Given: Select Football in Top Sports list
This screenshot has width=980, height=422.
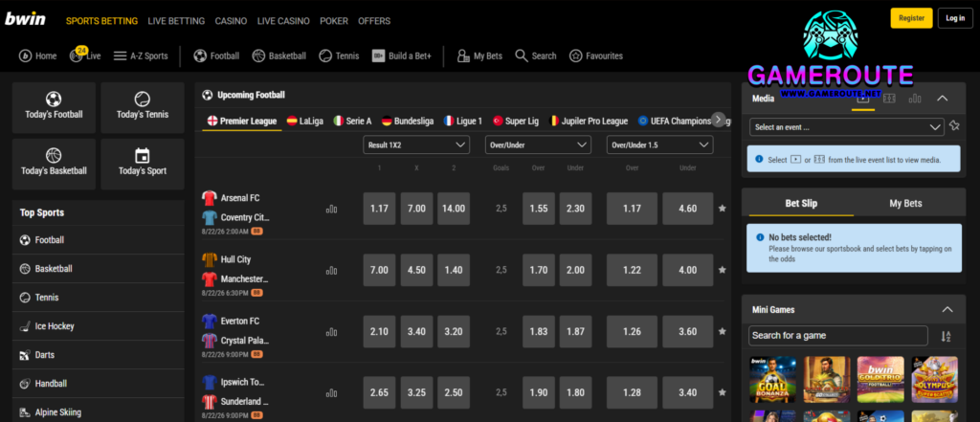Looking at the screenshot, I should tap(99, 240).
